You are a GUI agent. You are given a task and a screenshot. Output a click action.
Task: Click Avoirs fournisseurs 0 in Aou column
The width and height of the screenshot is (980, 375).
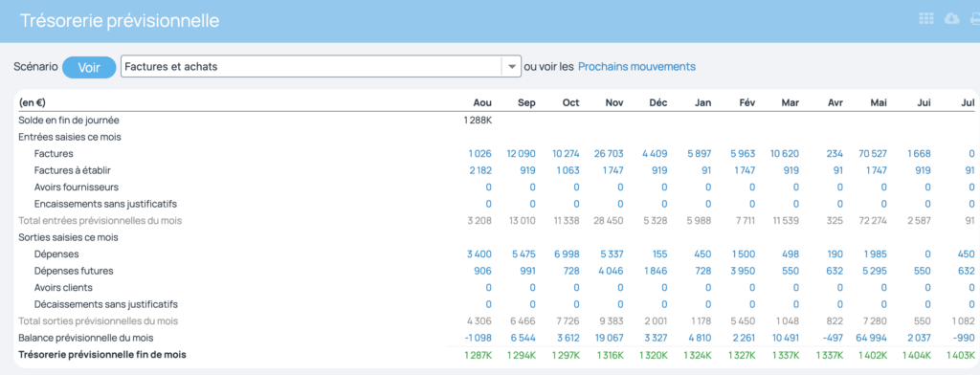[489, 187]
